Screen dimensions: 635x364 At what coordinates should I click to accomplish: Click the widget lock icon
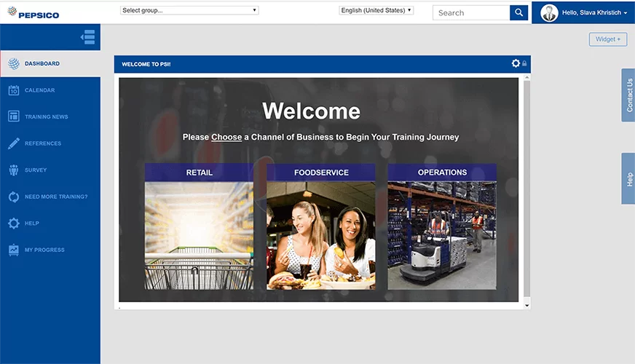point(524,63)
